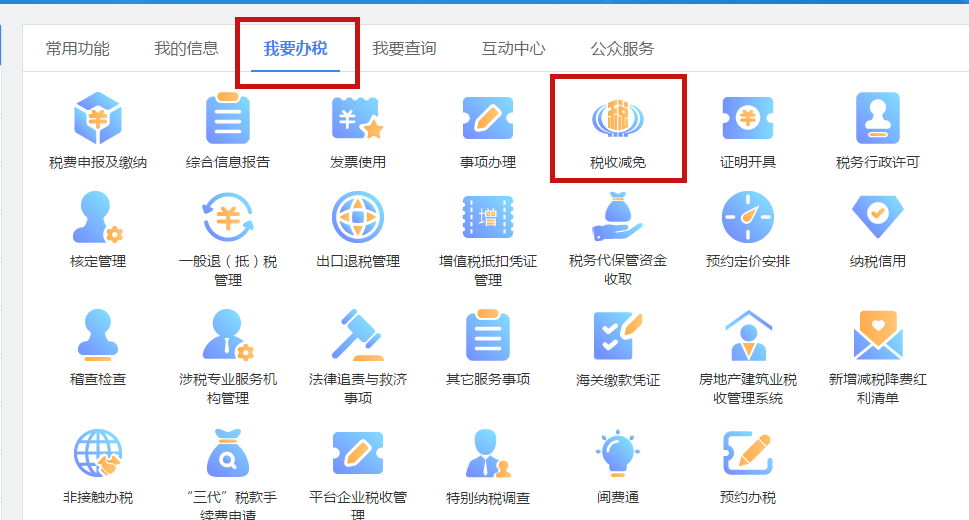Select the 税收减免 tax emblem icon
Screen dimensions: 969x520
pos(618,117)
